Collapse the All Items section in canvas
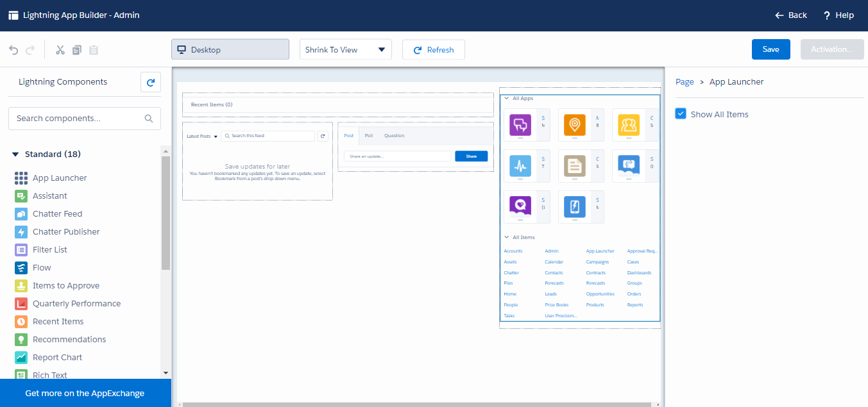Viewport: 868px width, 407px height. pyautogui.click(x=507, y=237)
